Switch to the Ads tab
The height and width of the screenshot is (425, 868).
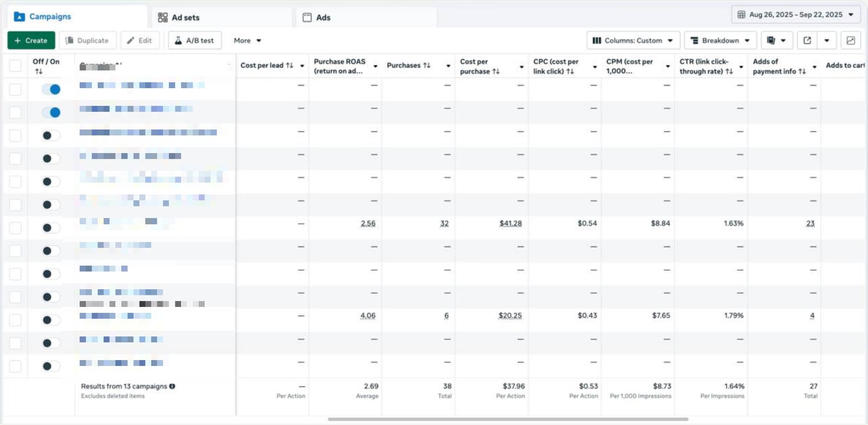(x=366, y=17)
